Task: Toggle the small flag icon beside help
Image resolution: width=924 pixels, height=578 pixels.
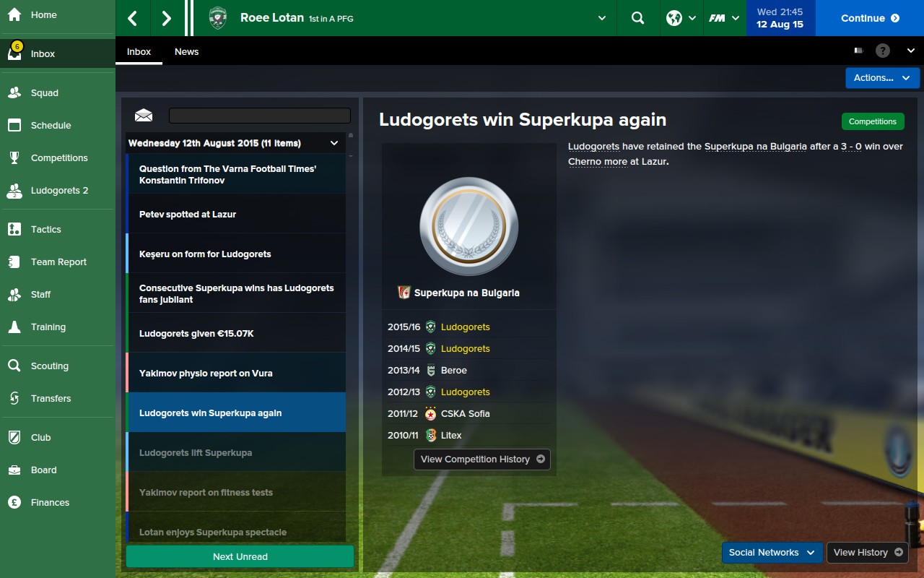Action: [859, 51]
